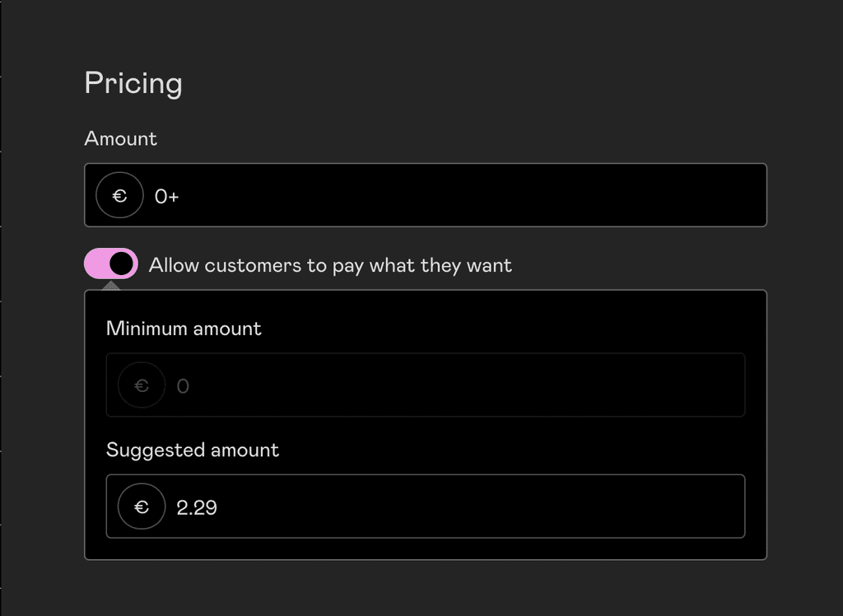Disable 'Allow customers to pay what they want'
The width and height of the screenshot is (843, 616).
click(109, 264)
